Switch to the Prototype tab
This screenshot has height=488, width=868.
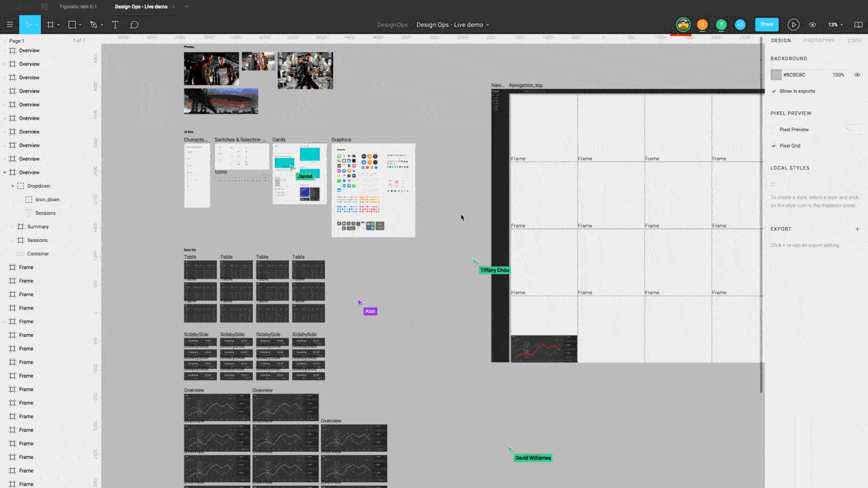click(x=819, y=41)
